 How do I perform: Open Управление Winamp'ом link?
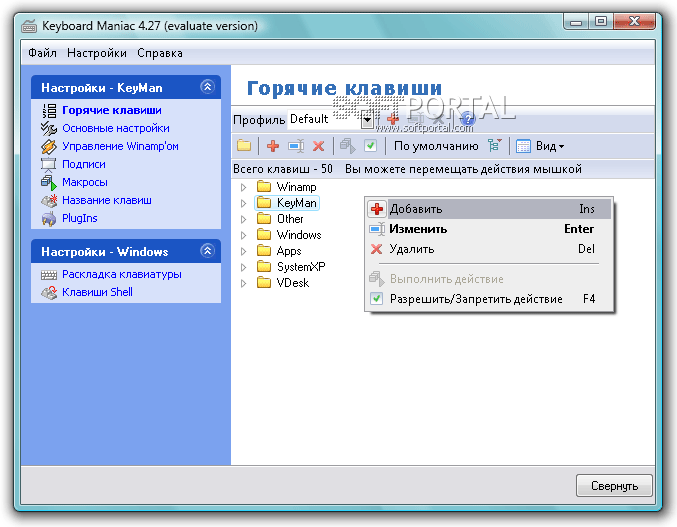point(120,146)
